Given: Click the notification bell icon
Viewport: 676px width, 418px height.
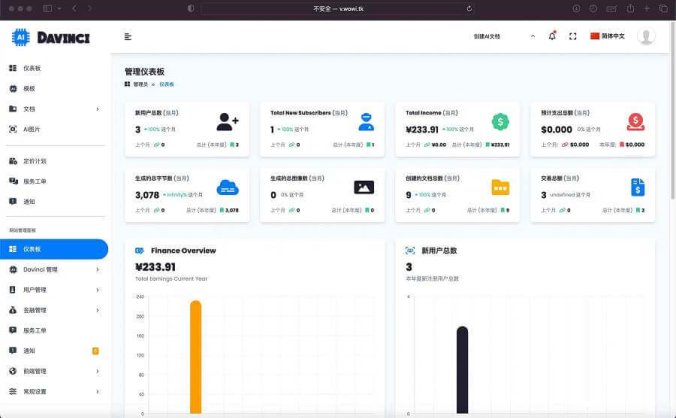Looking at the screenshot, I should 552,36.
